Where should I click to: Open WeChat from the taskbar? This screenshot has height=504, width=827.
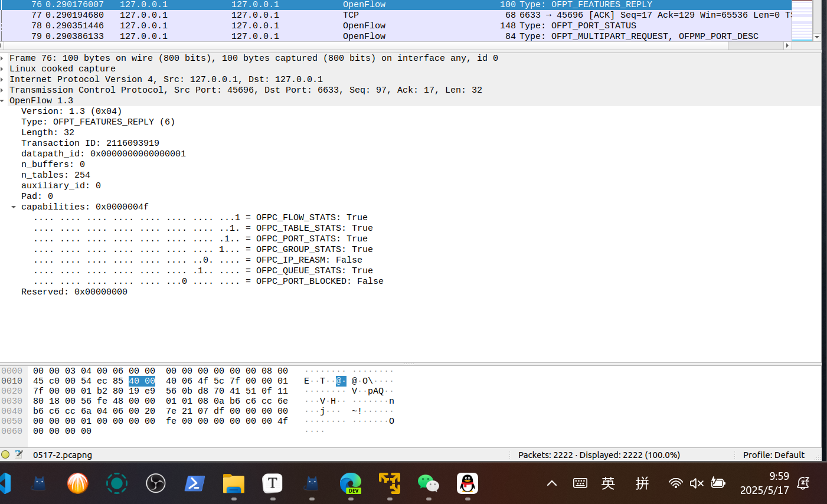pyautogui.click(x=429, y=483)
